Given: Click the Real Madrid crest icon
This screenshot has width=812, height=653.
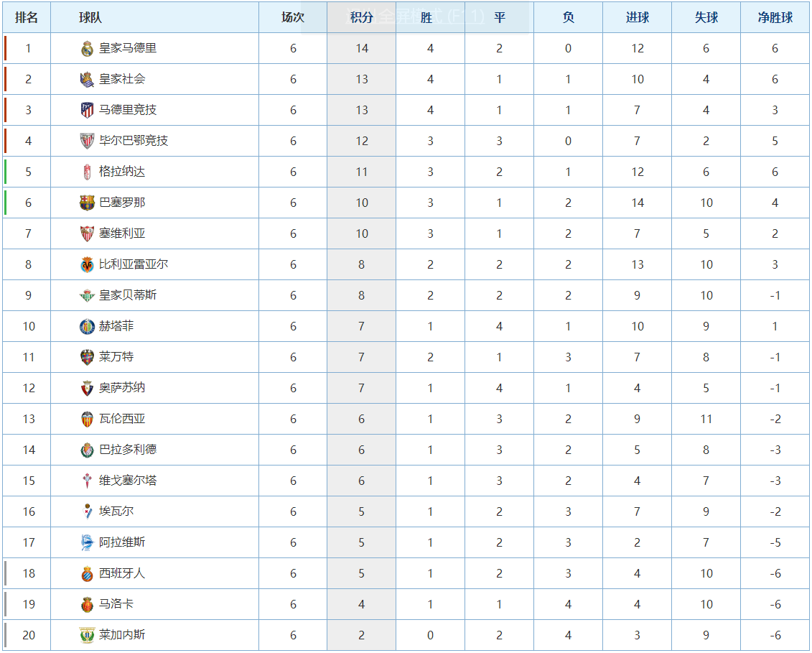Looking at the screenshot, I should pos(87,49).
